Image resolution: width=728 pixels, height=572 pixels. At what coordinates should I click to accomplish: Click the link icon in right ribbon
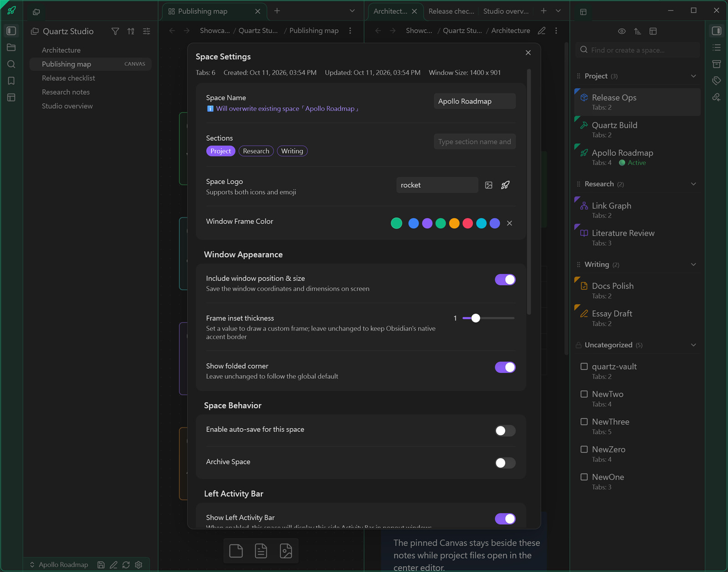coord(717,97)
